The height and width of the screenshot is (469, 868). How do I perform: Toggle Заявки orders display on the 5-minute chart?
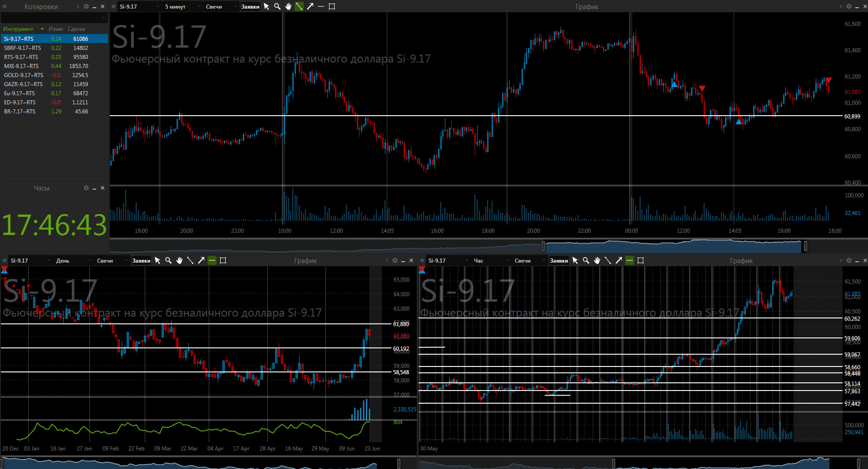pyautogui.click(x=250, y=6)
